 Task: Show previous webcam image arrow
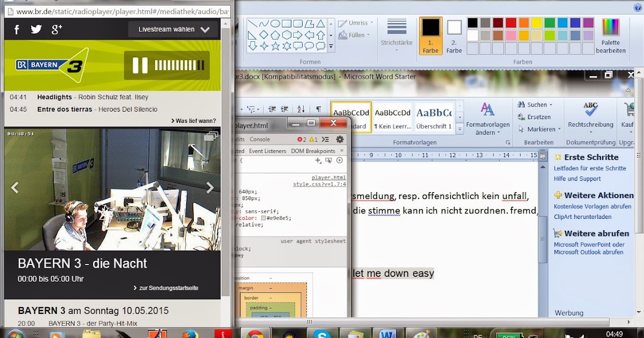pyautogui.click(x=15, y=187)
